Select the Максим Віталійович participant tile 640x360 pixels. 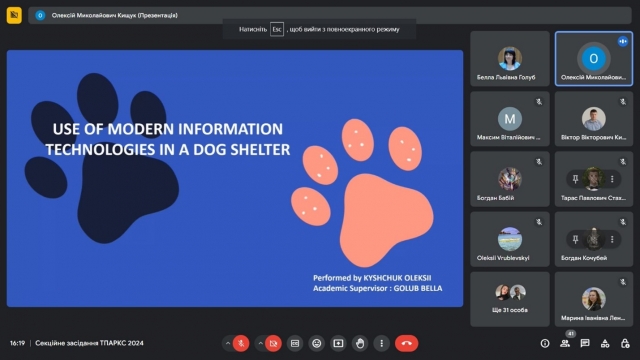[x=510, y=119]
